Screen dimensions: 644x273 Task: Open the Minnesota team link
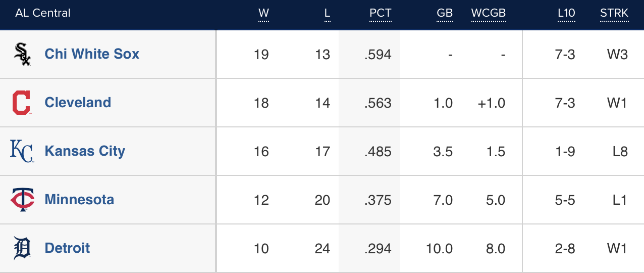tap(79, 200)
